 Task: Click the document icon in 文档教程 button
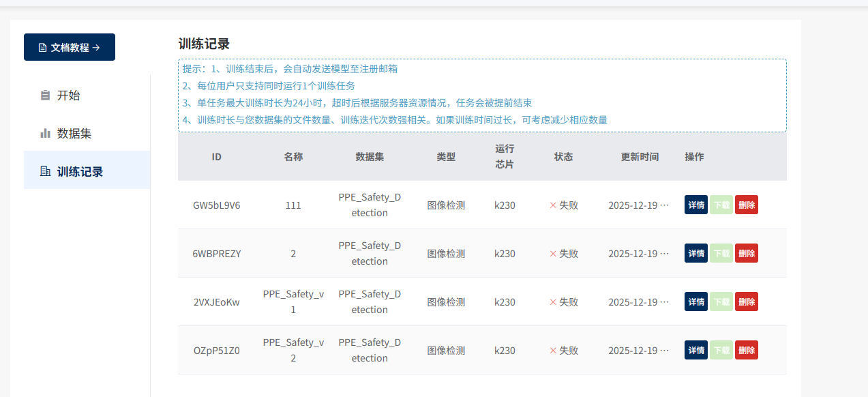pyautogui.click(x=42, y=48)
